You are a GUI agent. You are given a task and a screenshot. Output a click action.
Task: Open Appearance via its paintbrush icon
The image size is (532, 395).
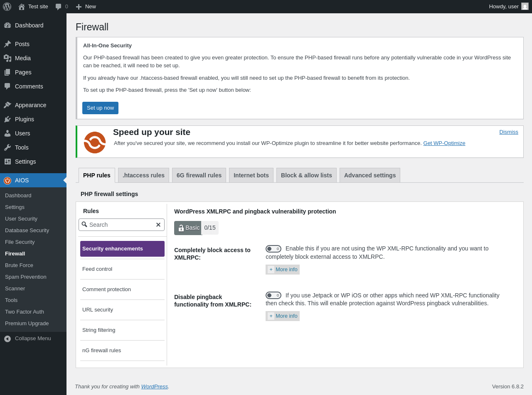7,105
